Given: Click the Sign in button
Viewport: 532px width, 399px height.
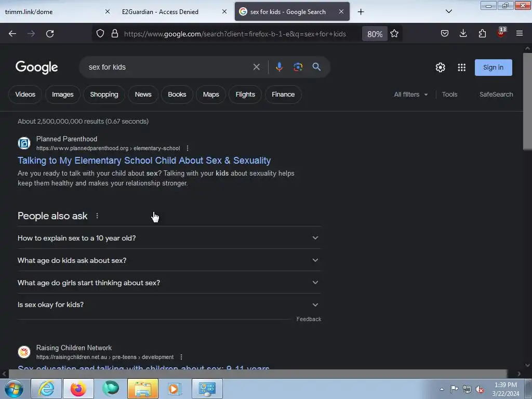Looking at the screenshot, I should coord(494,68).
